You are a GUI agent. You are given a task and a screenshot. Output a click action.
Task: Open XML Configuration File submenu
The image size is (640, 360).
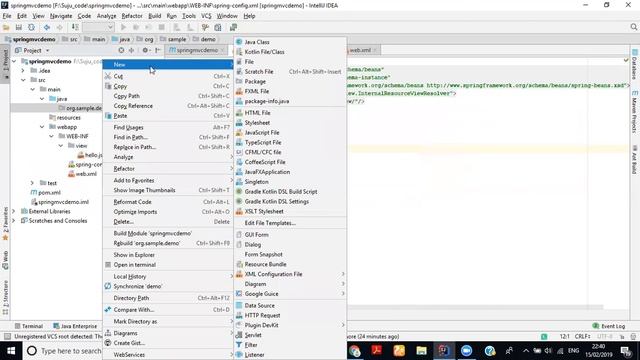click(291, 274)
